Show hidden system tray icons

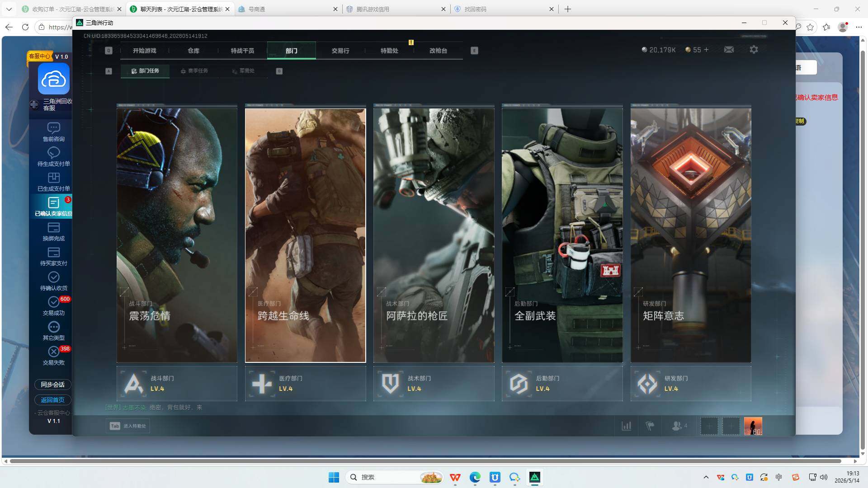point(706,477)
